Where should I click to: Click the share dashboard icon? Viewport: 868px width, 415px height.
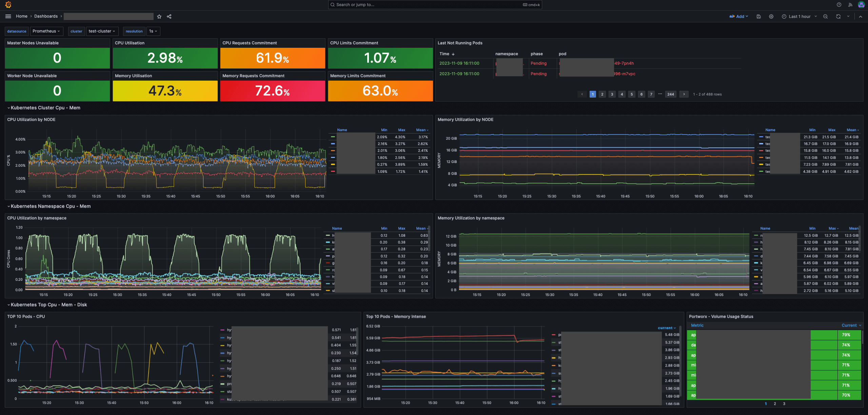pos(169,16)
